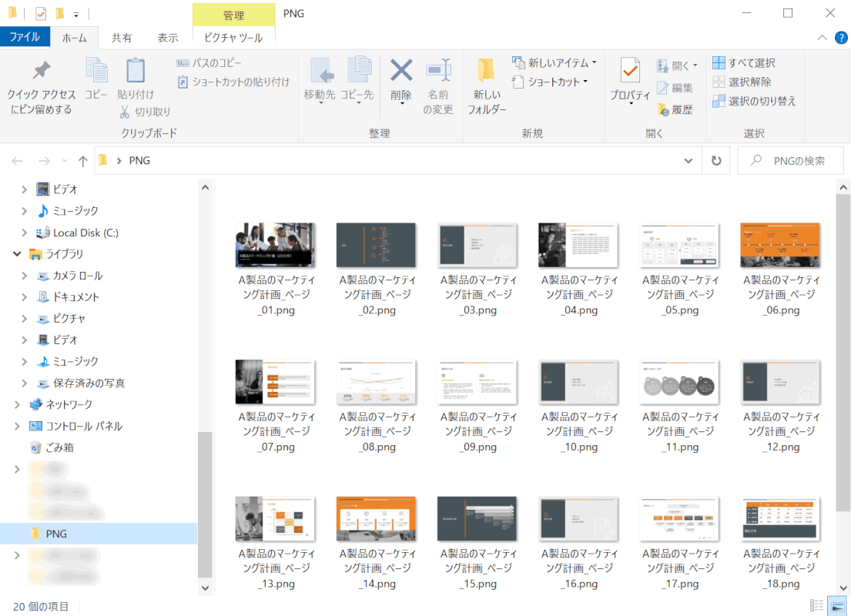Open the Help question mark icon
The width and height of the screenshot is (851, 616).
point(841,38)
